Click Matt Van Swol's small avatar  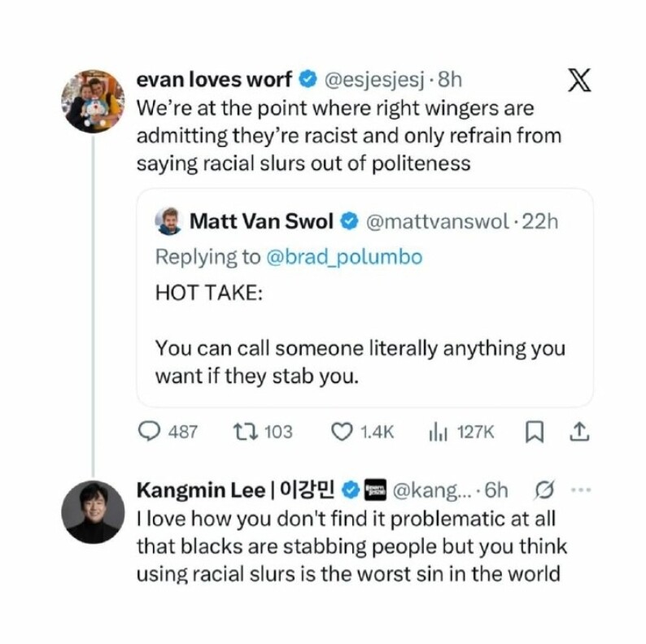point(169,221)
